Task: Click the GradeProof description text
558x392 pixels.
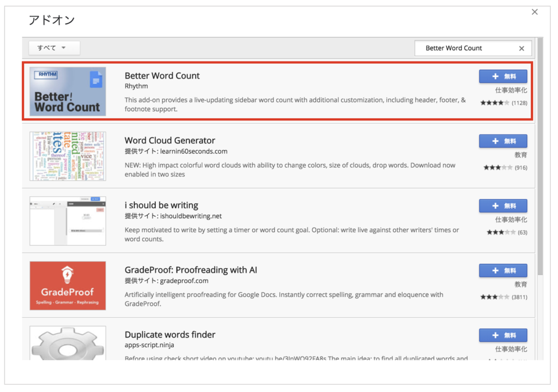Action: (x=284, y=299)
